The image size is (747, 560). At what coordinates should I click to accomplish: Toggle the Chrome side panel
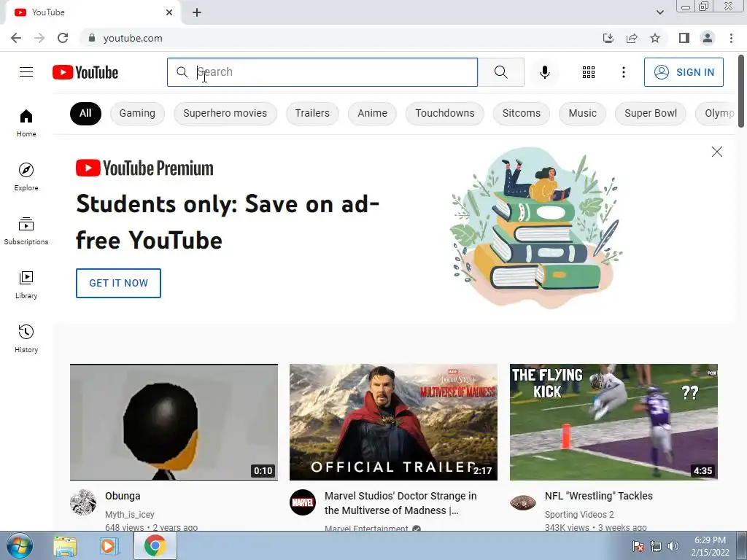[x=684, y=38]
